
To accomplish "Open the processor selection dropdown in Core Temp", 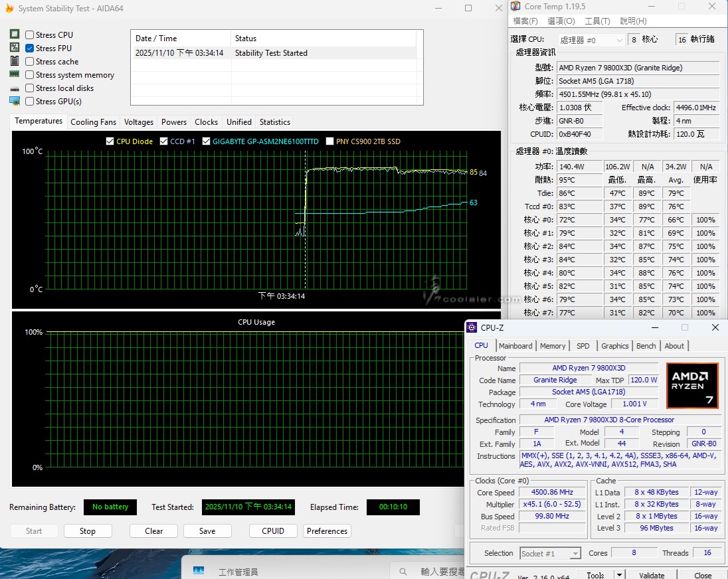I will [x=591, y=40].
